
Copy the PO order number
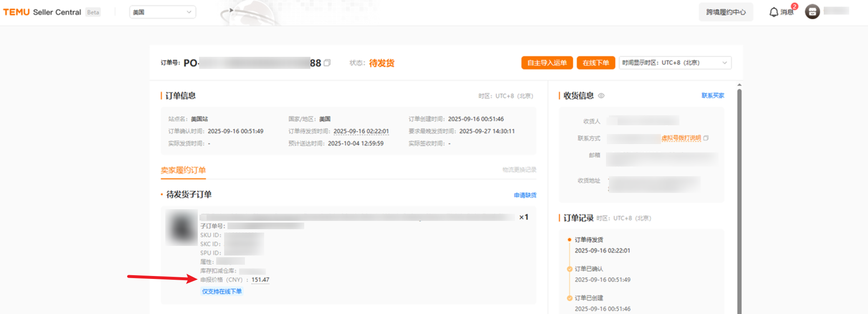pyautogui.click(x=327, y=63)
